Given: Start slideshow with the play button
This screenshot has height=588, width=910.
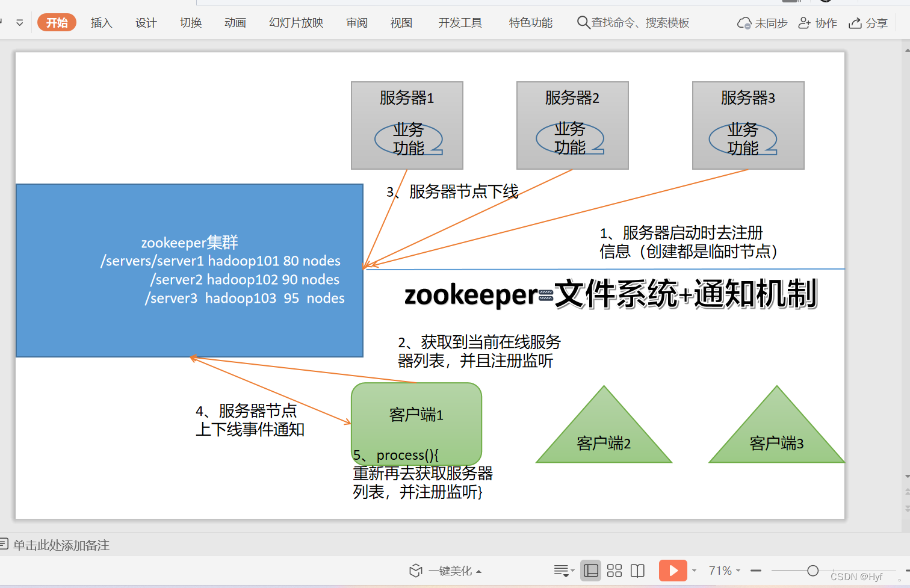Looking at the screenshot, I should (672, 570).
